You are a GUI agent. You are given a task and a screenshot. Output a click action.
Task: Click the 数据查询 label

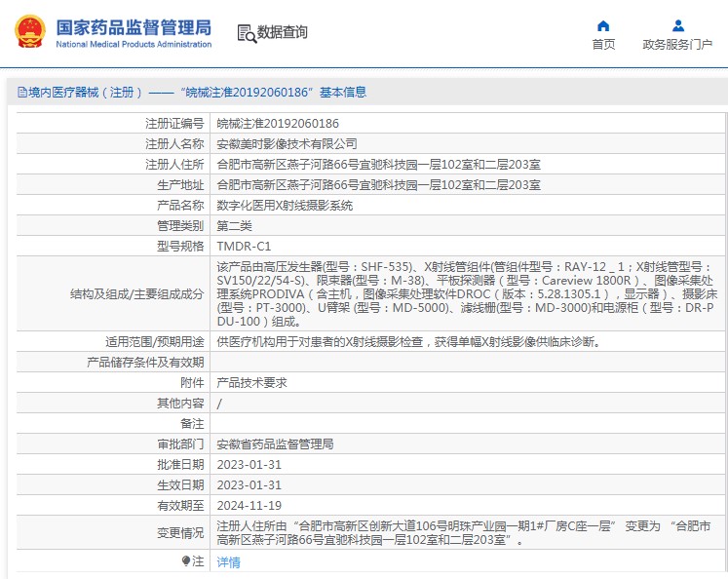[x=283, y=32]
